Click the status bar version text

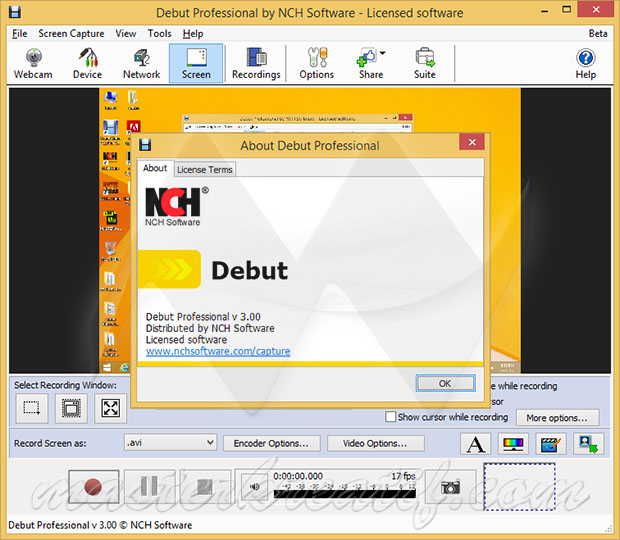(x=100, y=525)
